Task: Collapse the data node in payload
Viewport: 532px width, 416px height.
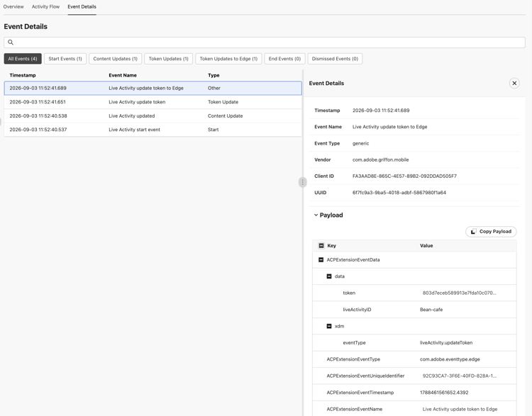Action: [x=329, y=276]
